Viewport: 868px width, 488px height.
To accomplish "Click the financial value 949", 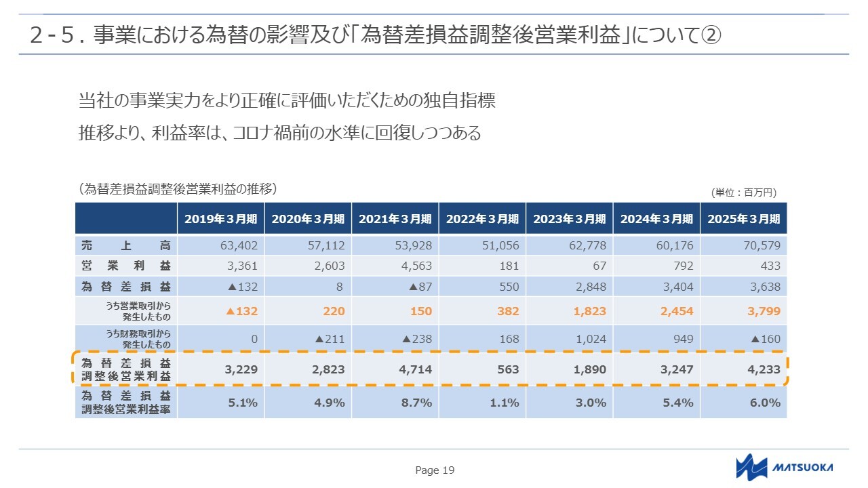I will (683, 339).
